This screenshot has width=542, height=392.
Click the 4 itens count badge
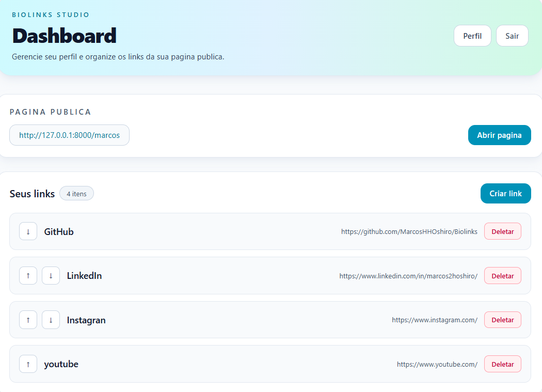coord(76,194)
